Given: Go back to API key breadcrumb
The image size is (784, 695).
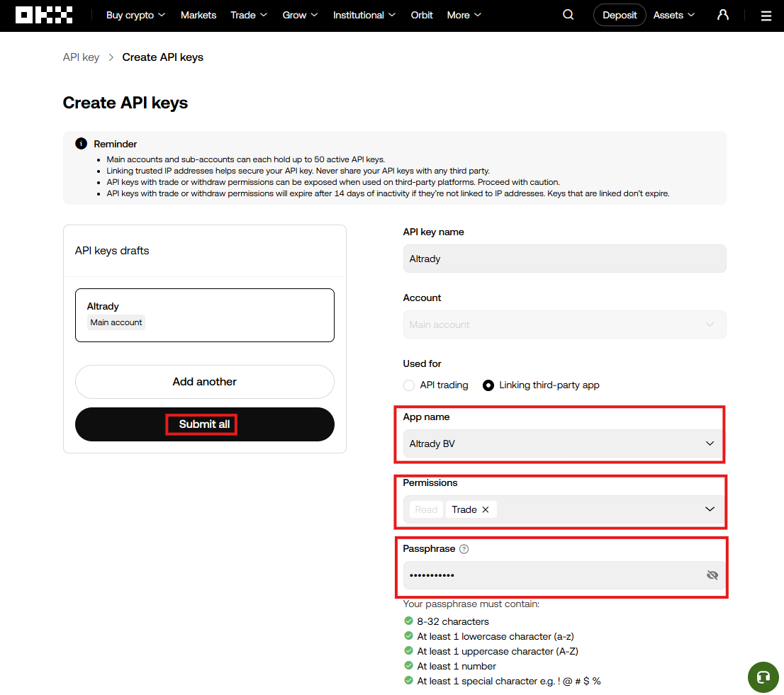Looking at the screenshot, I should point(81,57).
